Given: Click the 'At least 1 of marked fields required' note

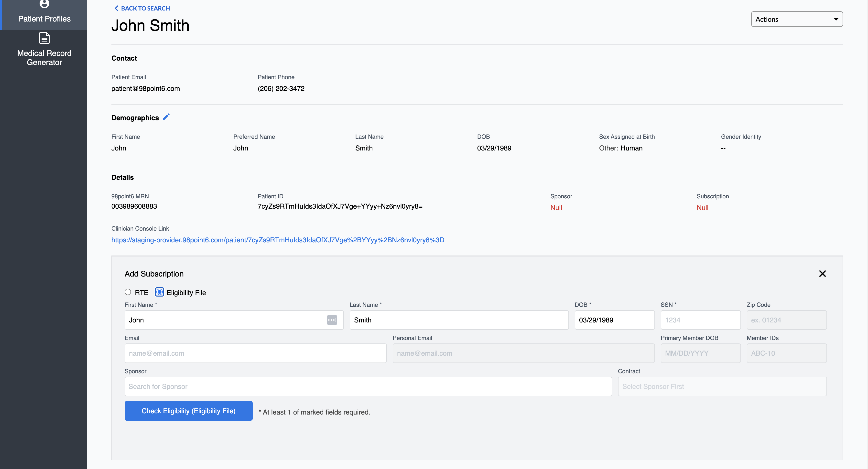Looking at the screenshot, I should coord(314,412).
